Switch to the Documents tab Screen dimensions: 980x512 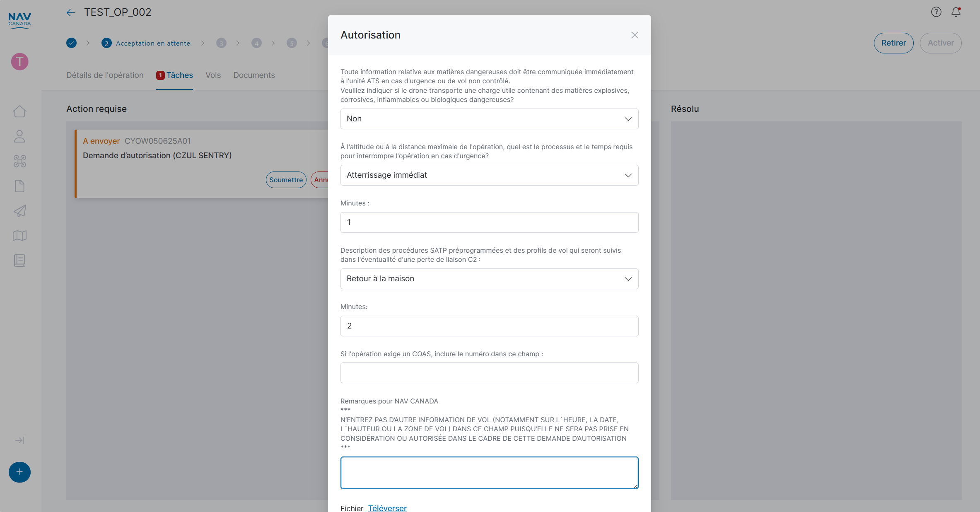click(254, 75)
